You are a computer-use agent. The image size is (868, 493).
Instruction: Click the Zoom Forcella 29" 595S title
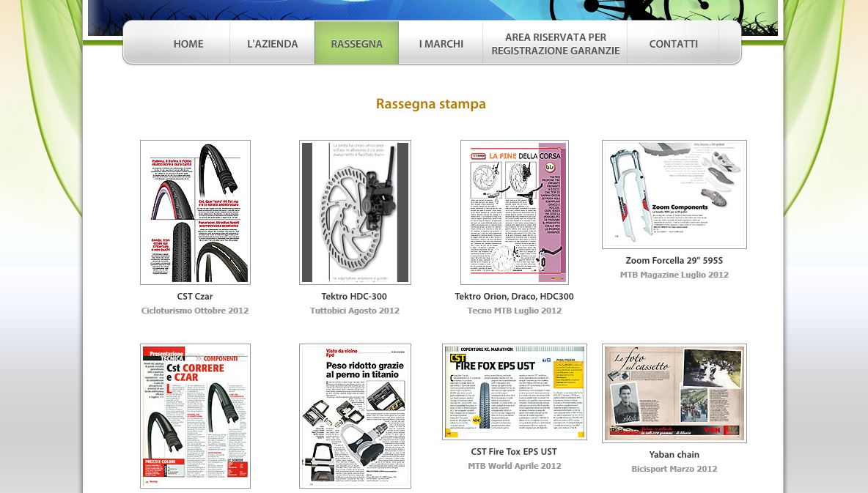coord(674,260)
